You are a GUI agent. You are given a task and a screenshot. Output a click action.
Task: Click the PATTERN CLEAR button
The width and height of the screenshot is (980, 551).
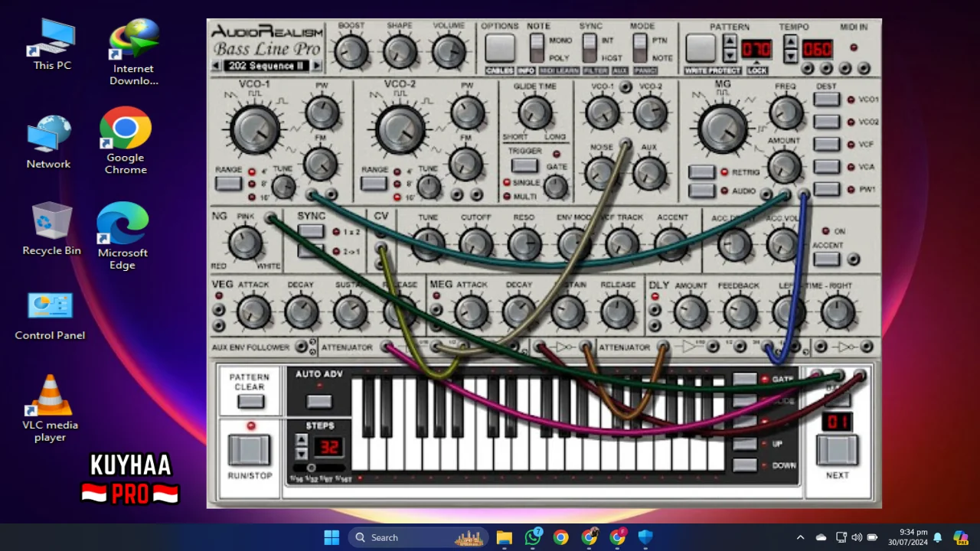[250, 401]
